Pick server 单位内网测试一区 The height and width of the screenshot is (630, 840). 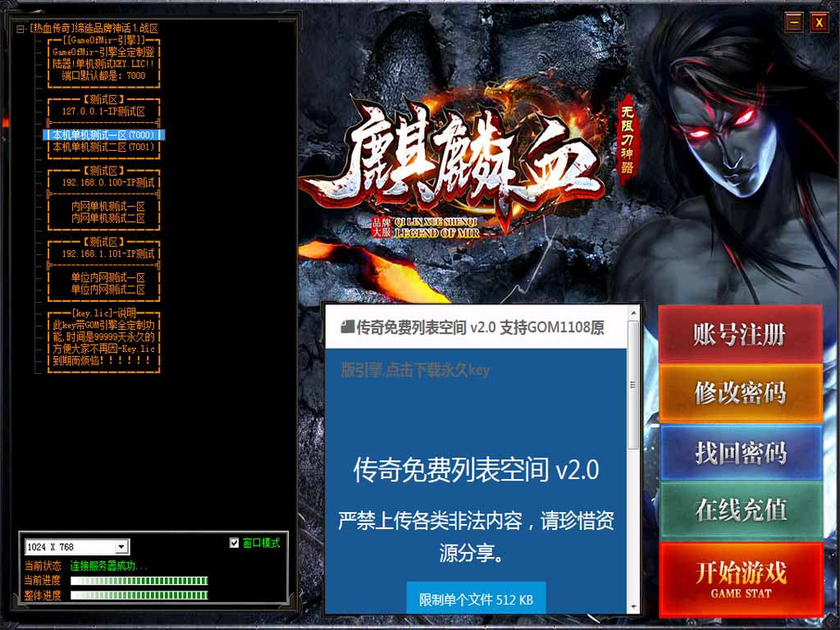coord(108,277)
